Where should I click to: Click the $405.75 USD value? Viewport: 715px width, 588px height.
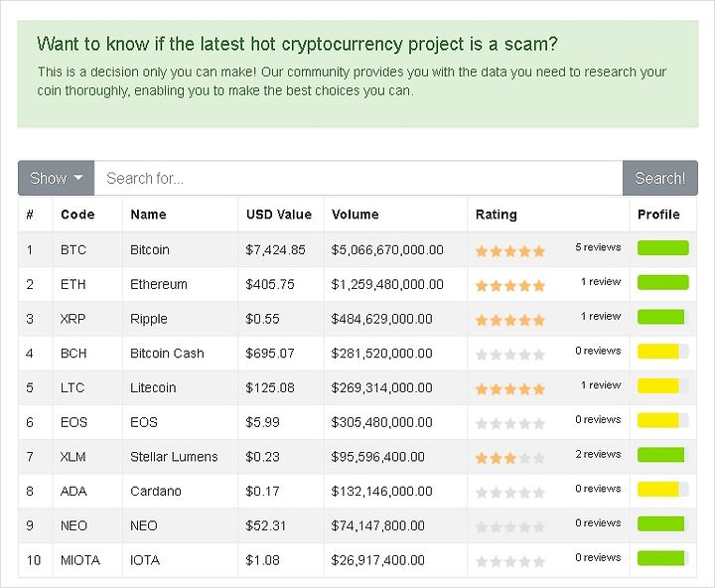(x=270, y=285)
